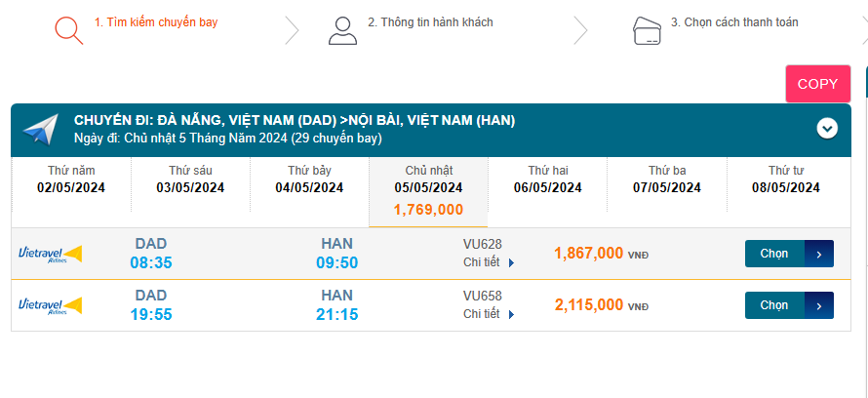
Task: Switch to Thứ hai 06/05/2024 date tab
Action: coord(547,179)
